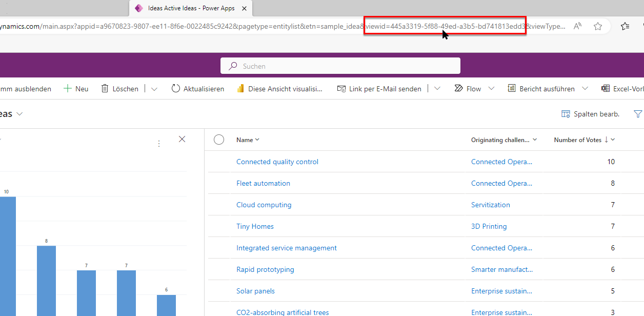This screenshot has height=316, width=644.
Task: Open Connected Opera... link in Fleet automation row
Action: coord(502,183)
